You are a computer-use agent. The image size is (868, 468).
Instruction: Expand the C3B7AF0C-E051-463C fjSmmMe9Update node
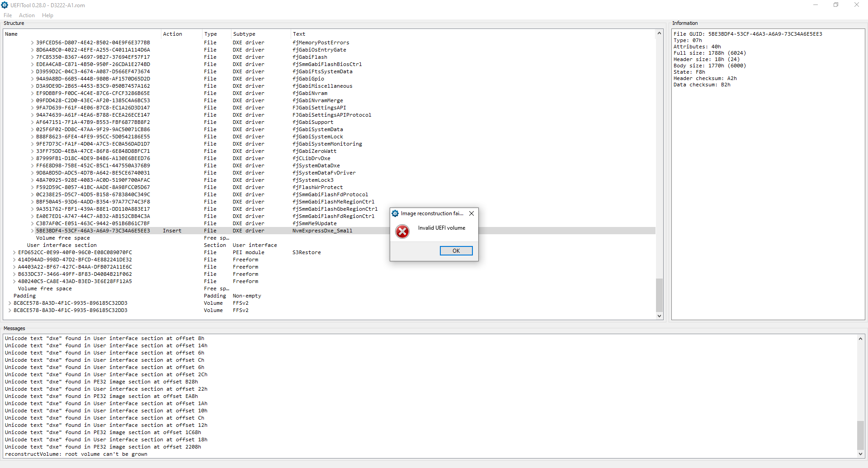pos(32,223)
